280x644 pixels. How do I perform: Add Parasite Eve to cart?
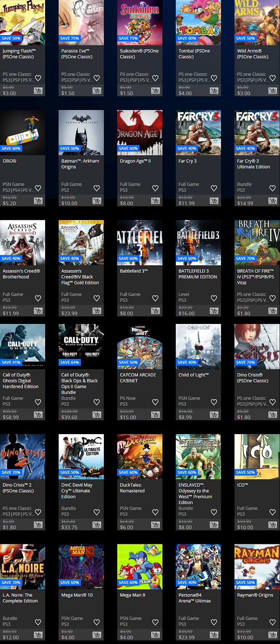pyautogui.click(x=97, y=91)
